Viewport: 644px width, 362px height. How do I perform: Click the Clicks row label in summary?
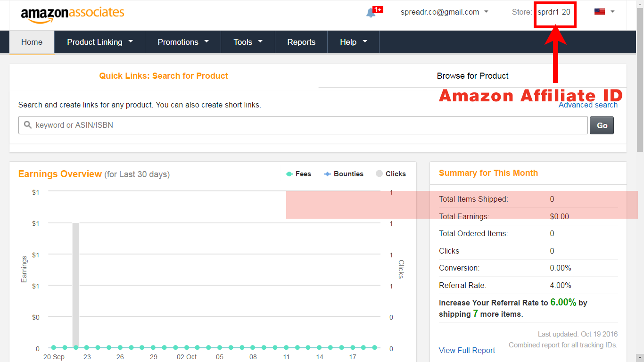(x=449, y=251)
